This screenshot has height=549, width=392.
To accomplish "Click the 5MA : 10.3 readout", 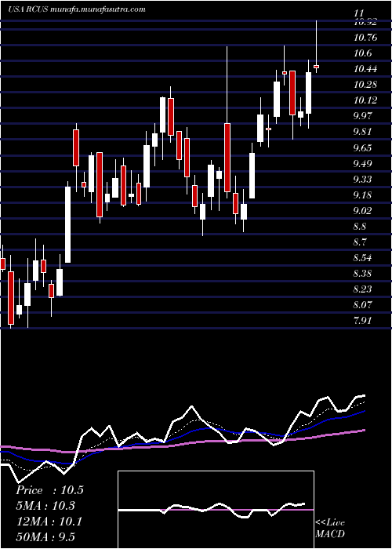I will [45, 506].
